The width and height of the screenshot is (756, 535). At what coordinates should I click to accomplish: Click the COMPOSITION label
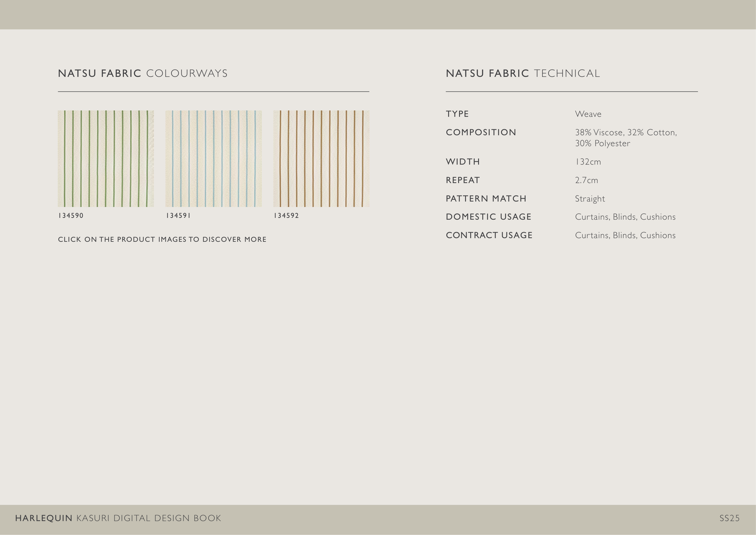[481, 133]
